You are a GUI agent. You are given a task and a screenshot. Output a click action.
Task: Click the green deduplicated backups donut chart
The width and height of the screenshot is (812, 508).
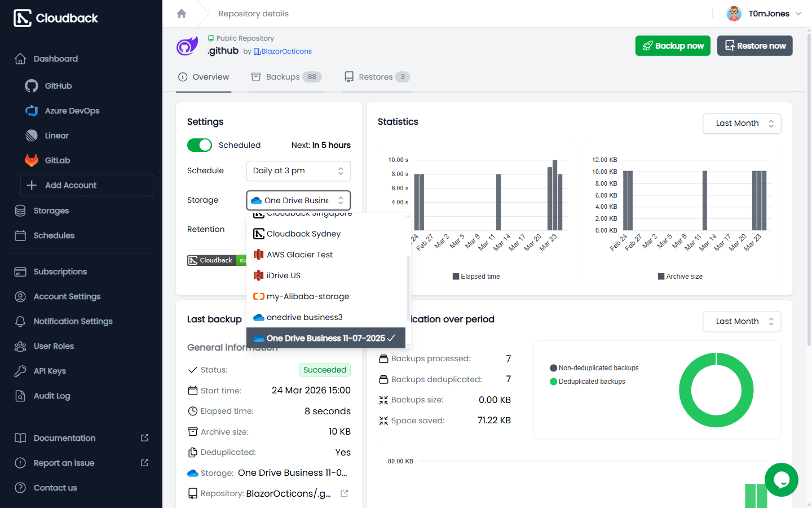[716, 390]
